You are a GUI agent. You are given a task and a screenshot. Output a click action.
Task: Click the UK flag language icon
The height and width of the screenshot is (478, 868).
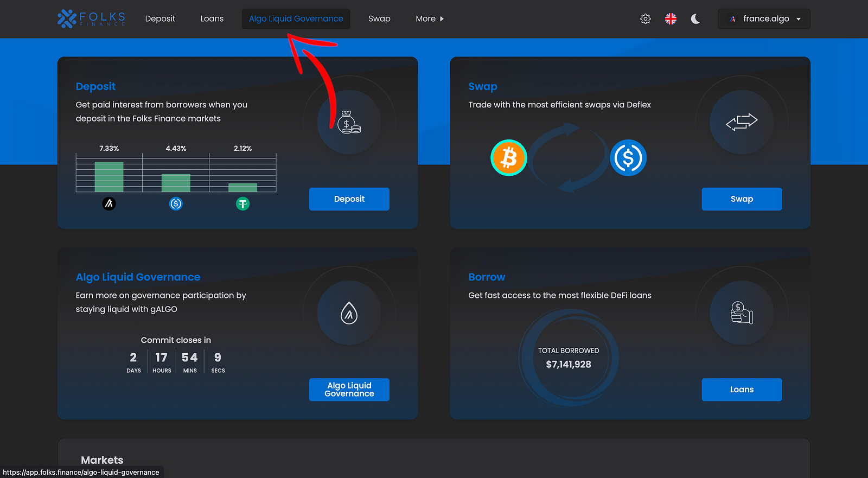671,19
